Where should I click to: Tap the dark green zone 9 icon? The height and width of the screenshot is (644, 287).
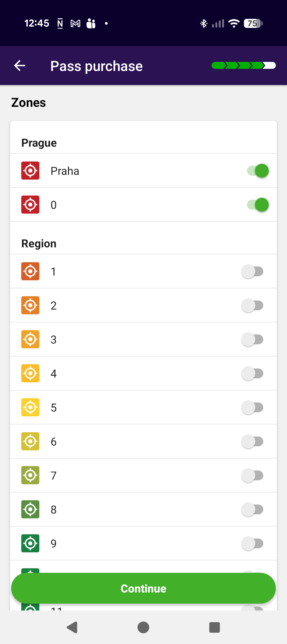[30, 543]
